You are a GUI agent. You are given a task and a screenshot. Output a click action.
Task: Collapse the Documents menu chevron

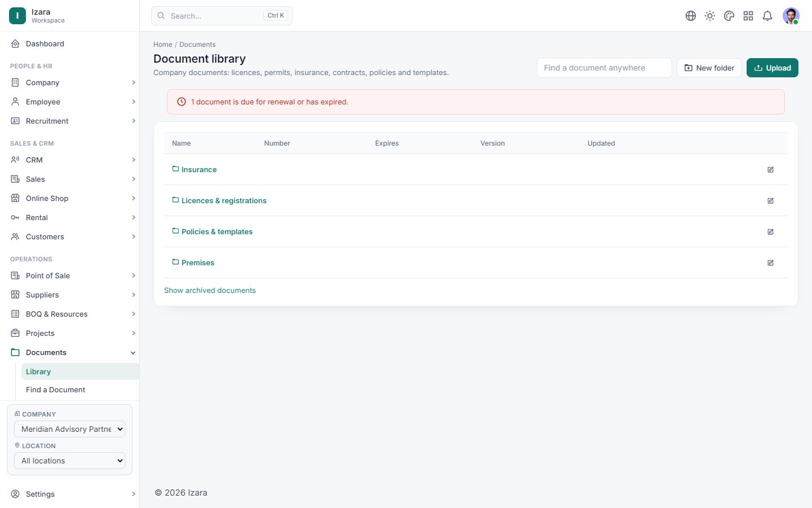(133, 353)
